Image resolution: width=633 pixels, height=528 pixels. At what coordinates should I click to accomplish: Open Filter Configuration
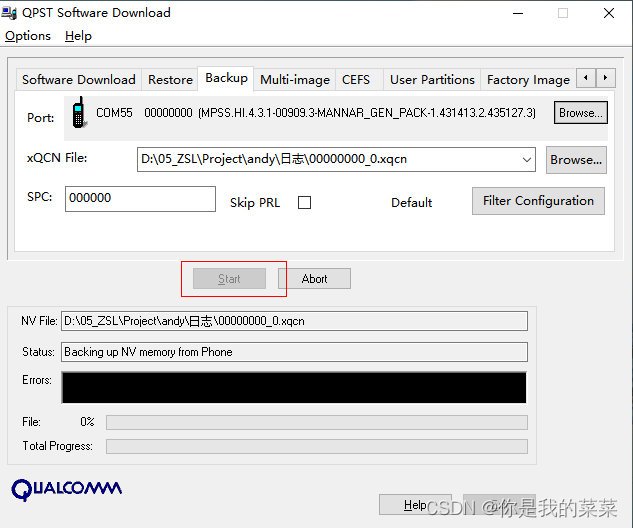(538, 201)
